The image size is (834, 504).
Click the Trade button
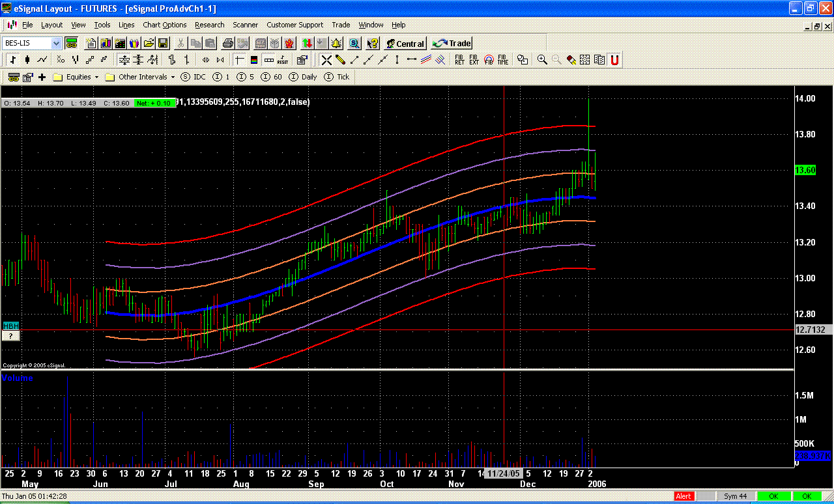point(452,44)
